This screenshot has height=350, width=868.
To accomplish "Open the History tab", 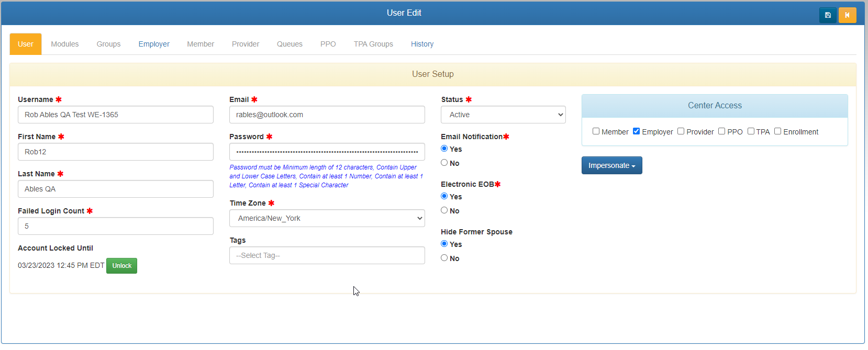I will coord(422,44).
